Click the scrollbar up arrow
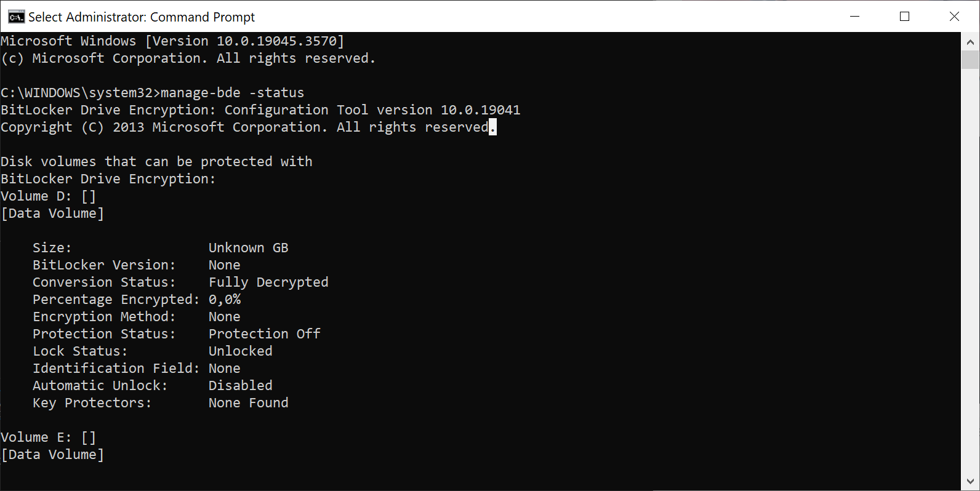This screenshot has height=491, width=980. click(970, 42)
